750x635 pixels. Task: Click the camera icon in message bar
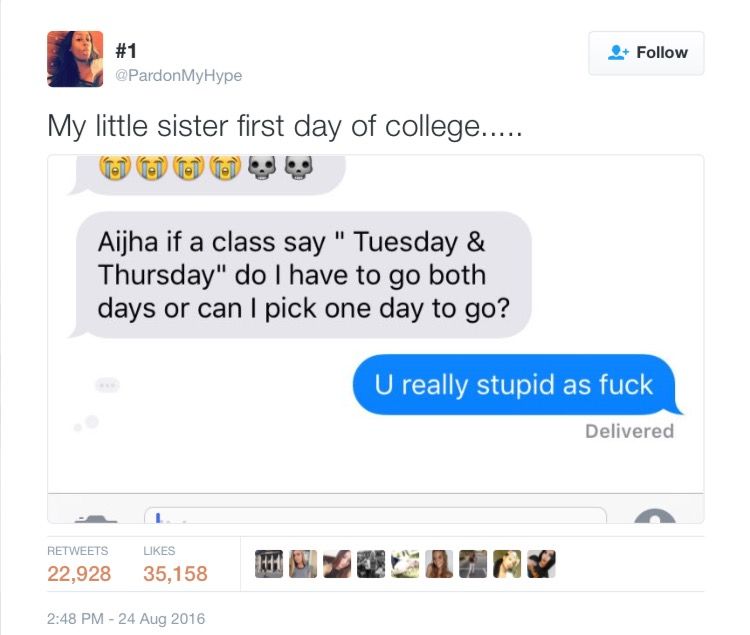(x=96, y=518)
